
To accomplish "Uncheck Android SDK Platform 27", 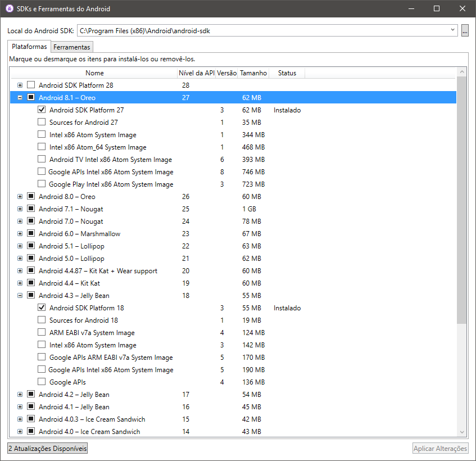I will tap(42, 110).
